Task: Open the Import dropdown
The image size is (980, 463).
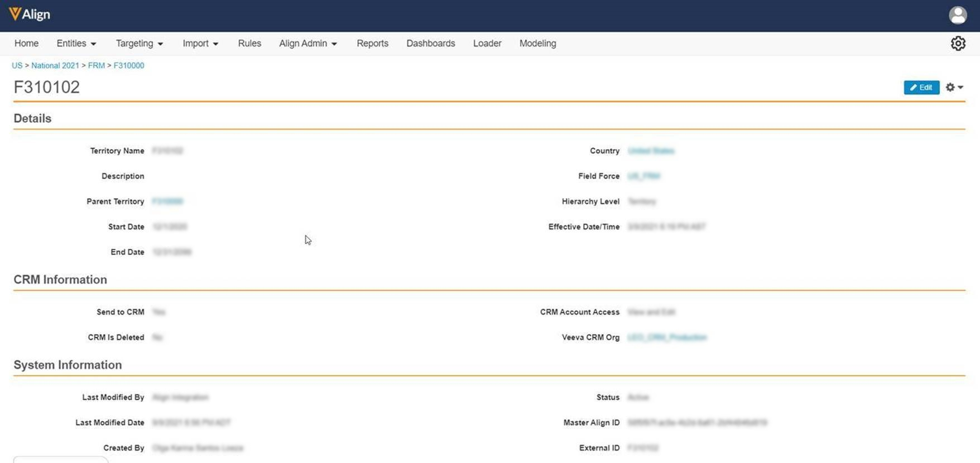Action: point(200,44)
